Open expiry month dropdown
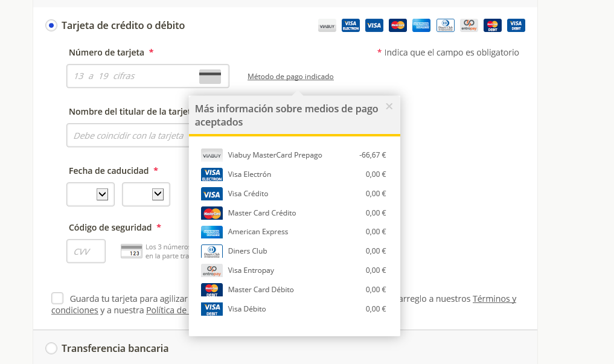614x364 pixels. point(91,194)
